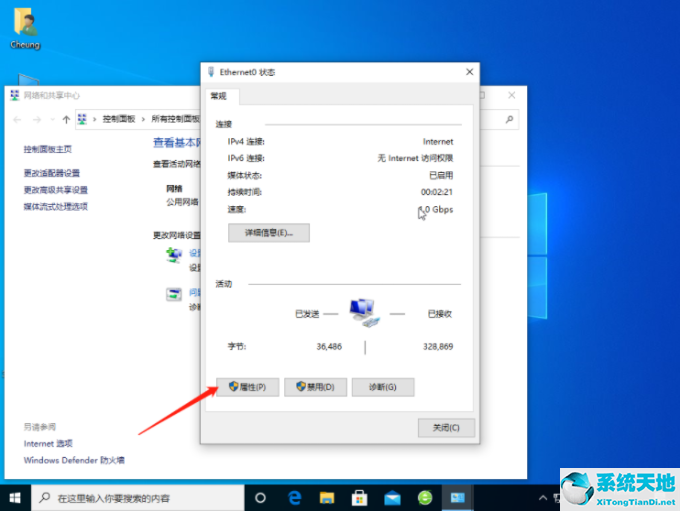Open Internet 选项 link
Screen dimensions: 680x511
[48, 443]
